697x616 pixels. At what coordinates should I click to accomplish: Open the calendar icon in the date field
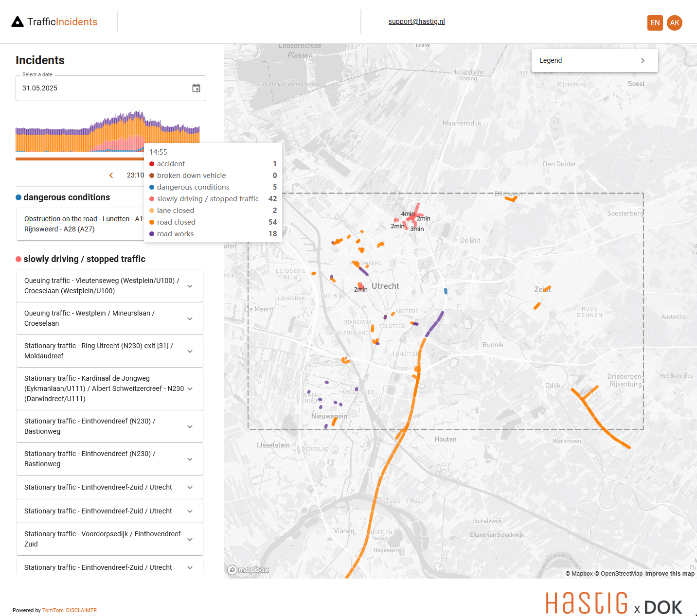pos(196,88)
